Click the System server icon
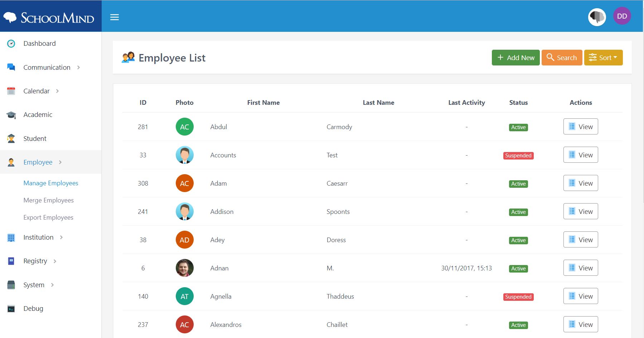 11,285
